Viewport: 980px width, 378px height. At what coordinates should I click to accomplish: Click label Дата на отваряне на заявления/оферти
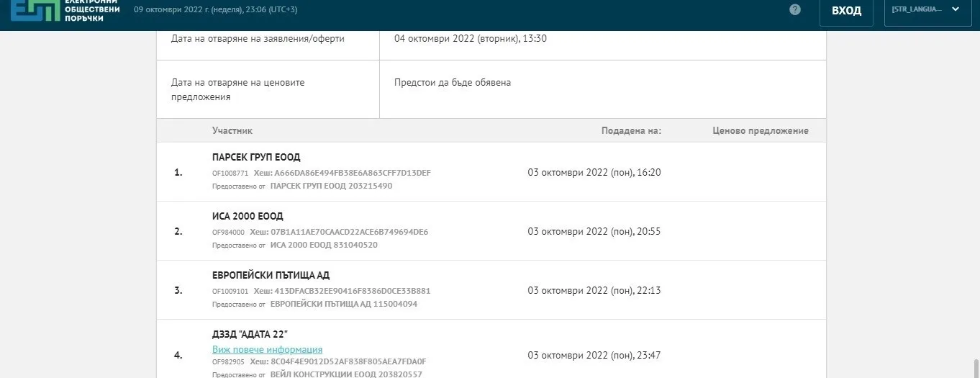click(258, 38)
